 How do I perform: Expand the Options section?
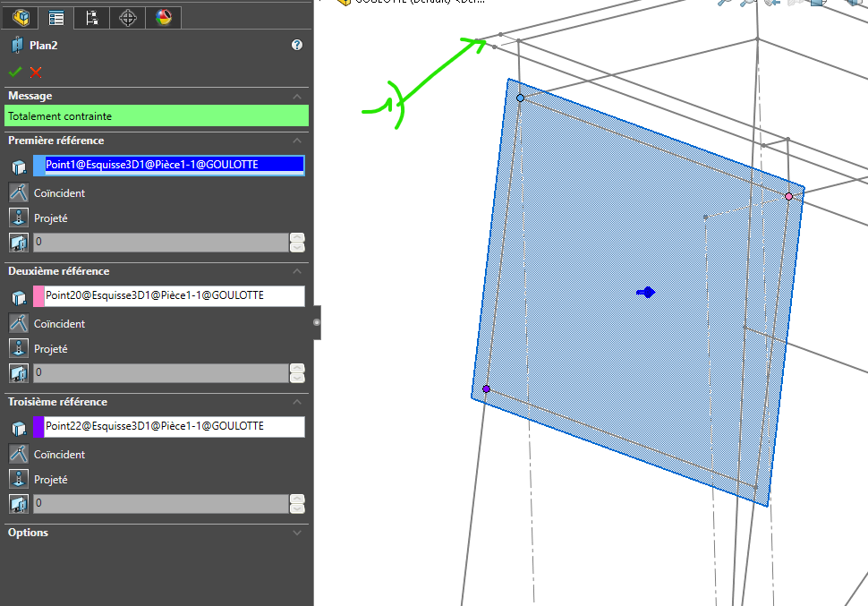297,533
